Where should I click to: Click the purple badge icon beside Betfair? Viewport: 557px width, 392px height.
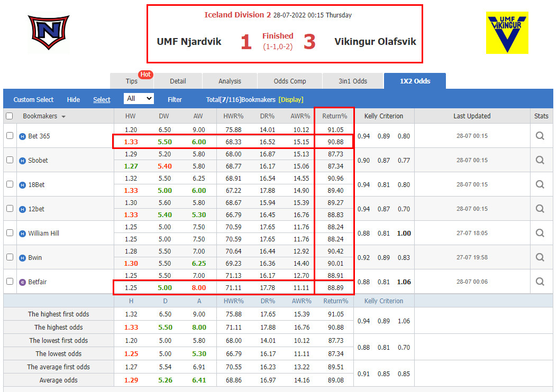point(23,282)
